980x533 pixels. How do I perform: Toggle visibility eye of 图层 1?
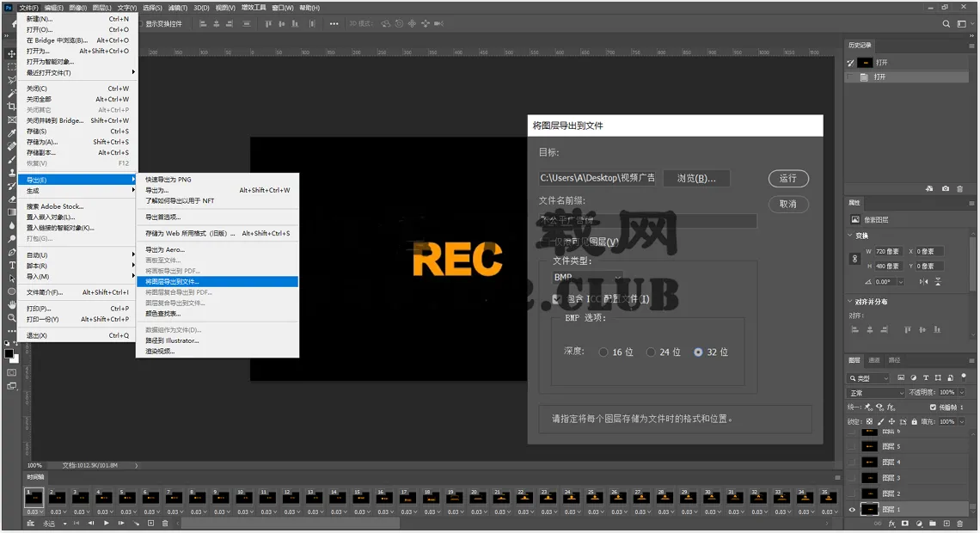pyautogui.click(x=851, y=509)
